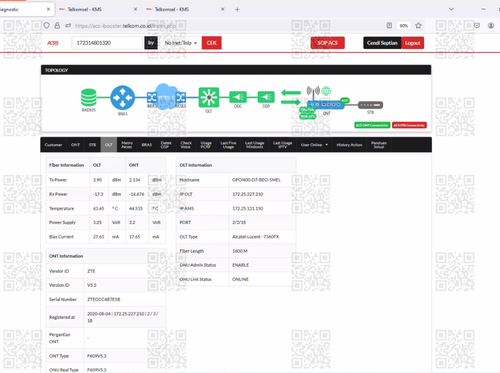This screenshot has height=373, width=500.
Task: Click the ACS STB Connectivity red button
Action: click(x=409, y=125)
